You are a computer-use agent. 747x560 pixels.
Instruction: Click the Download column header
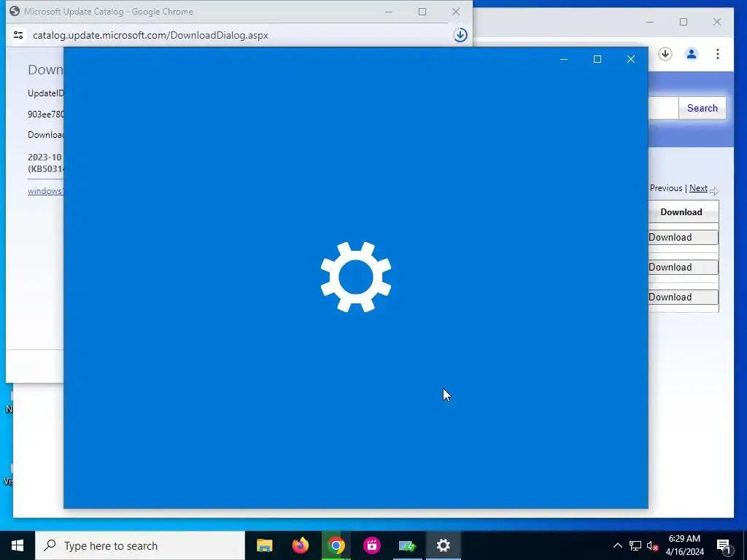click(681, 212)
